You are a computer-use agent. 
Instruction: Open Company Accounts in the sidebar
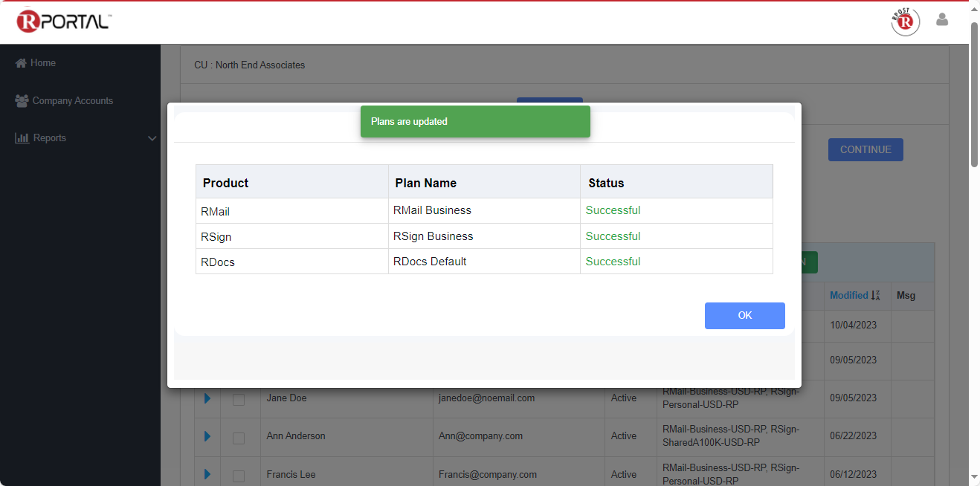tap(72, 101)
